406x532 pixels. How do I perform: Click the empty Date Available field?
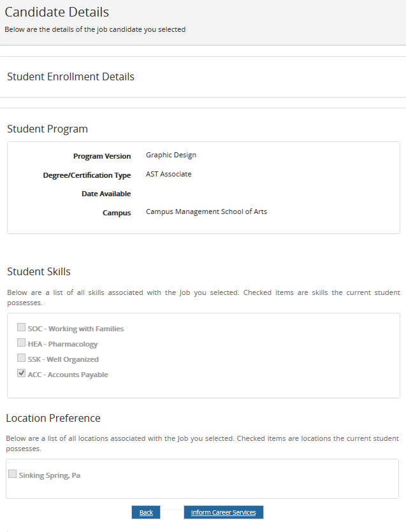pyautogui.click(x=172, y=194)
